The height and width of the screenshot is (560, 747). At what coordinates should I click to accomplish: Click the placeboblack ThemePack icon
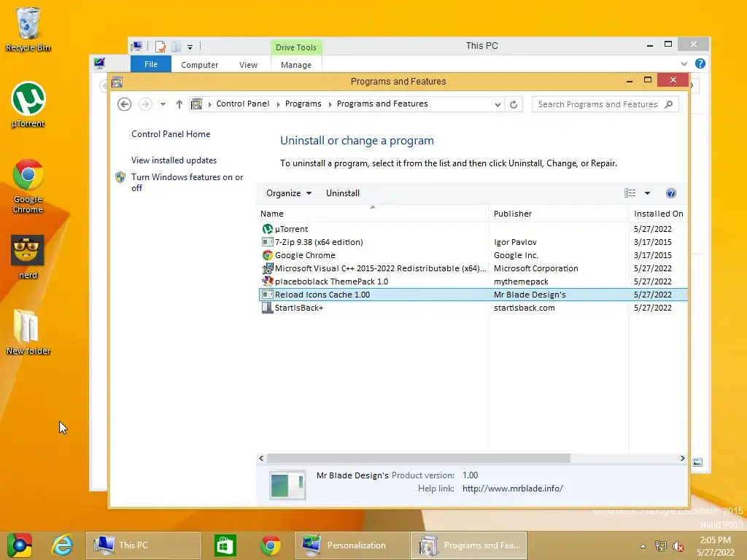pos(267,281)
